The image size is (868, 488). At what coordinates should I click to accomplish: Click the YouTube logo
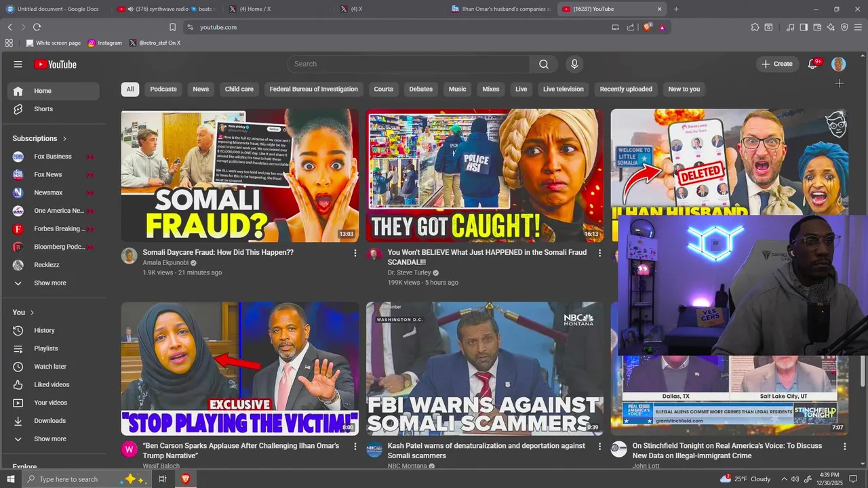pyautogui.click(x=55, y=64)
